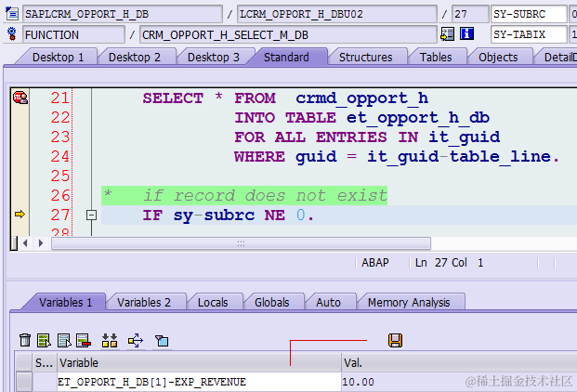Click the comment 'if record does not exist'
This screenshot has height=392, width=577.
click(265, 195)
